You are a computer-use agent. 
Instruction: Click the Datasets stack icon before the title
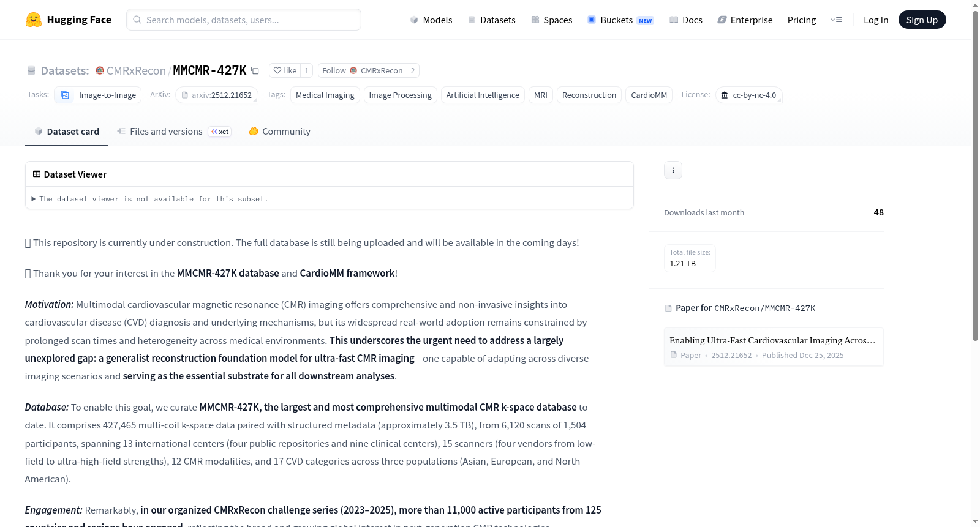31,71
